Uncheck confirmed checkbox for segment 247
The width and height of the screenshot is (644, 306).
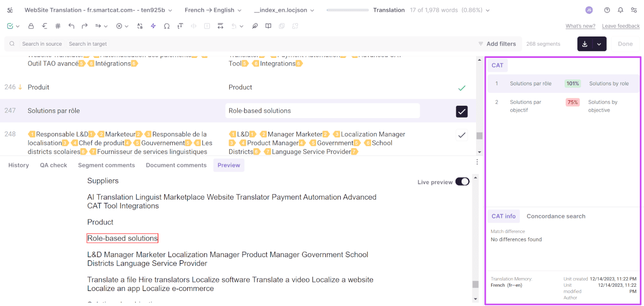pyautogui.click(x=462, y=111)
